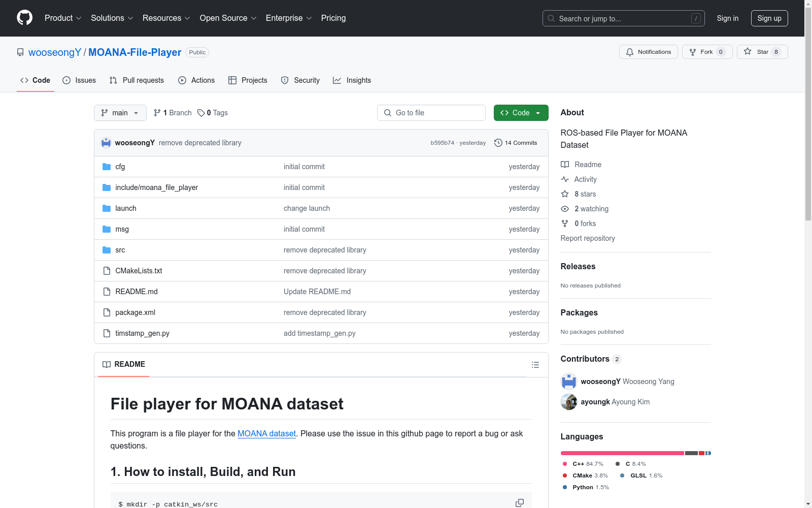Image resolution: width=812 pixels, height=508 pixels.
Task: Click the C++ segment of language bar
Action: [622, 453]
